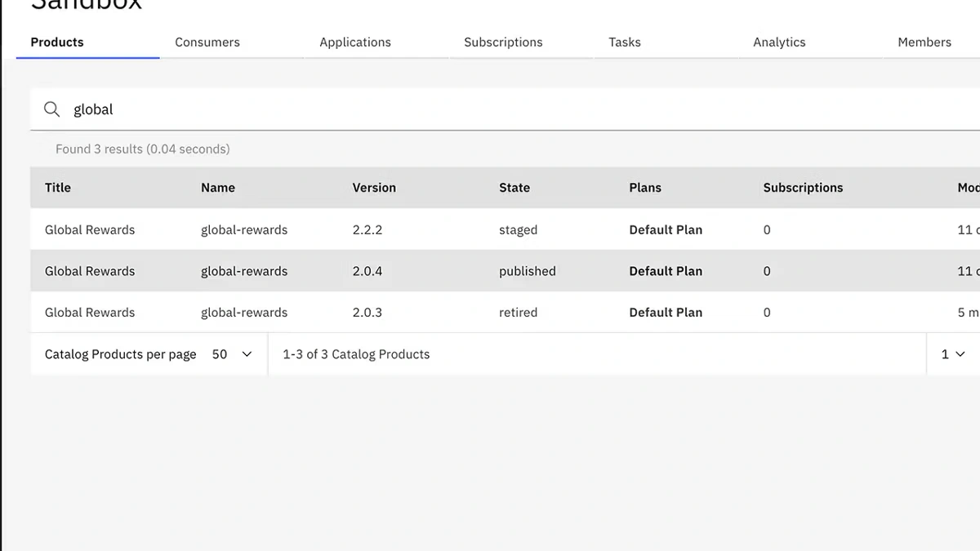The image size is (980, 551).
Task: Click the search magnifier icon
Action: point(51,109)
